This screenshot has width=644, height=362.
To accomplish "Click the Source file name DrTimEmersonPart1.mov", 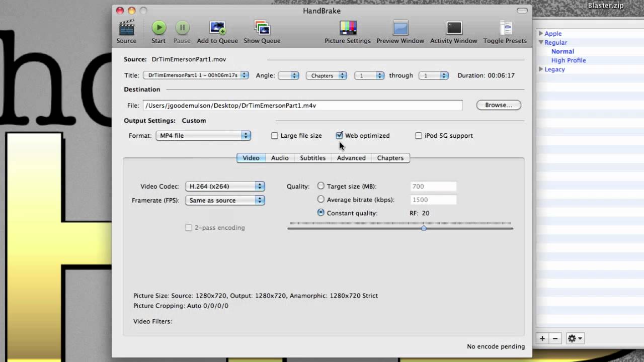I will [x=189, y=59].
